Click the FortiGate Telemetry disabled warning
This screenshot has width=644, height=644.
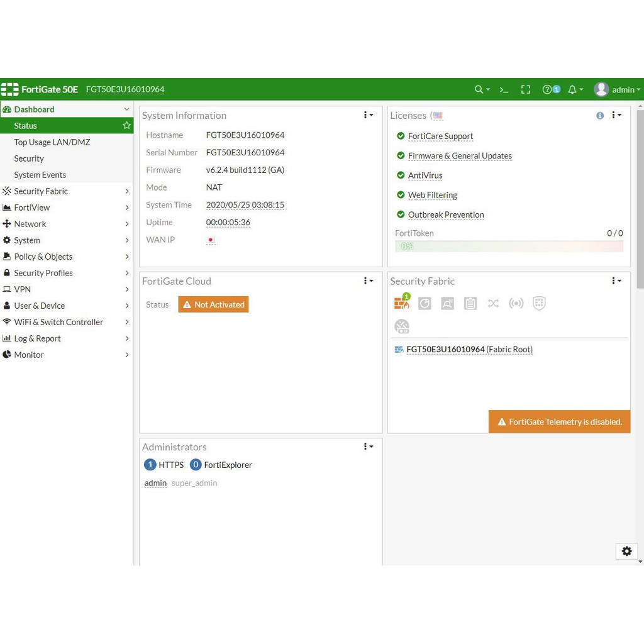click(559, 422)
